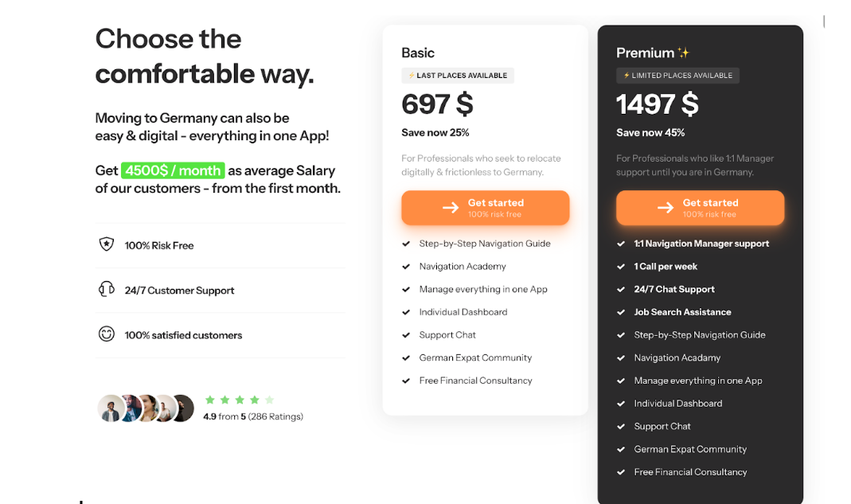
Task: Click the shield icon beside 100% Risk Free
Action: 107,244
